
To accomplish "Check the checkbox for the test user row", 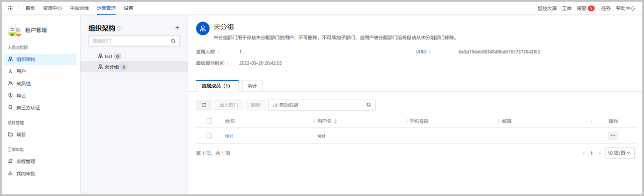I will [x=209, y=135].
